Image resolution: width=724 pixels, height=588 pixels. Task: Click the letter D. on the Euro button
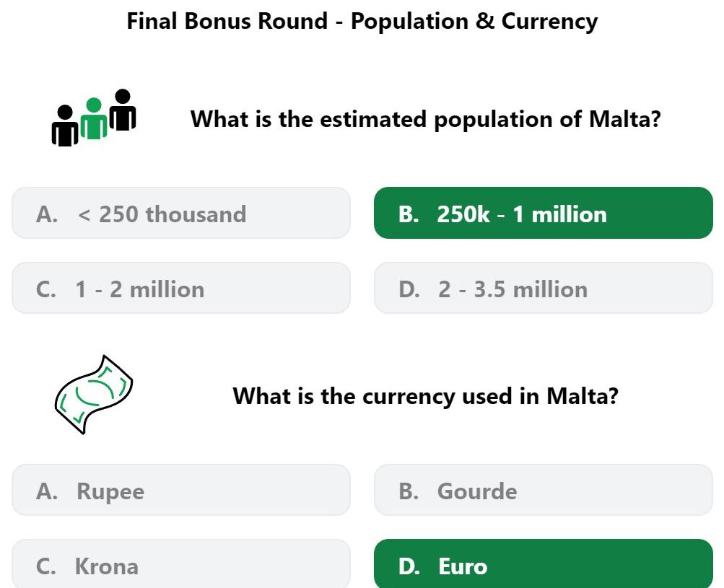pyautogui.click(x=409, y=566)
